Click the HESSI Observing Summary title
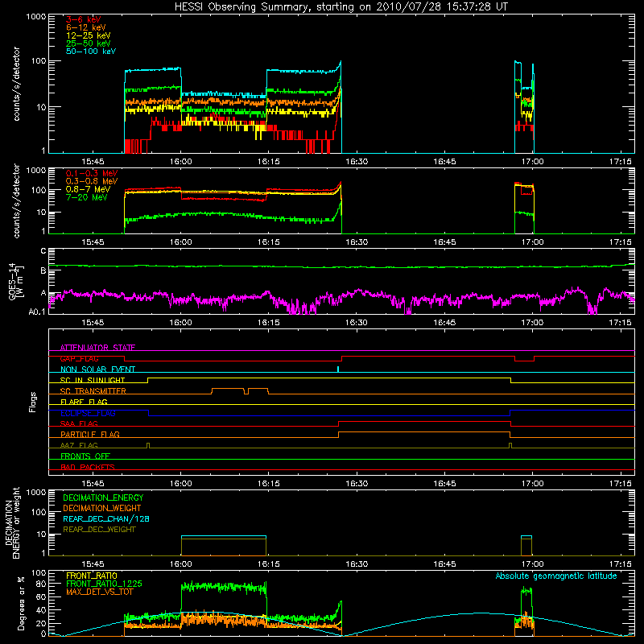The image size is (644, 644). tap(341, 6)
